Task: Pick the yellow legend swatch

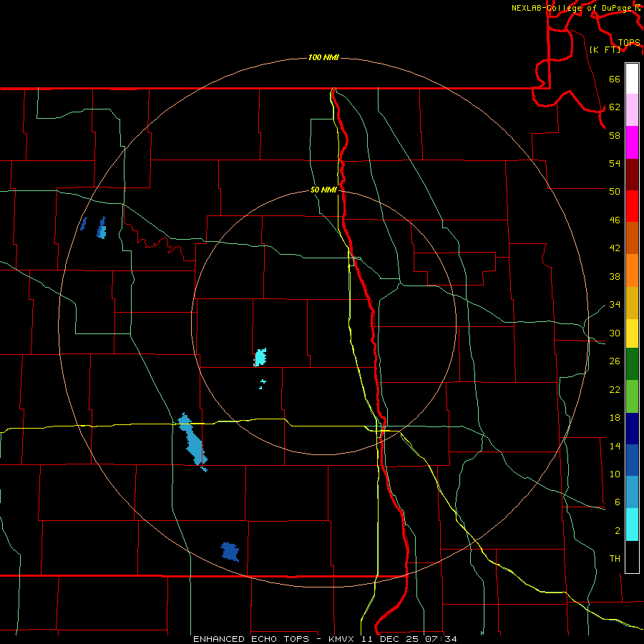Action: [632, 333]
